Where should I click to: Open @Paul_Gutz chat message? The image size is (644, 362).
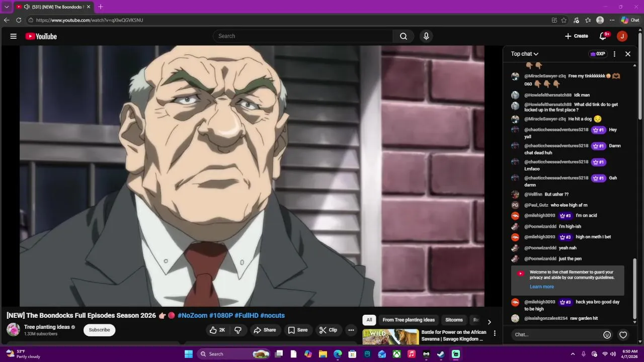[x=555, y=205]
